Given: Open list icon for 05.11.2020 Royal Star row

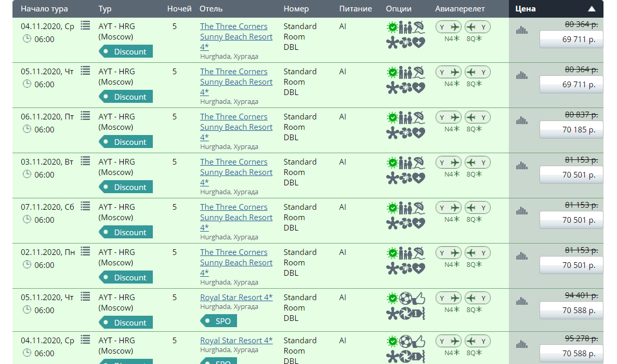Looking at the screenshot, I should [x=85, y=297].
